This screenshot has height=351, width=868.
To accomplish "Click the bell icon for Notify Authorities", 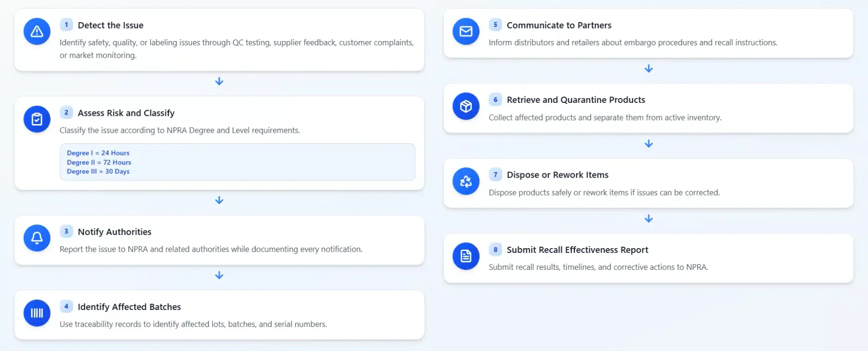I will tap(37, 238).
